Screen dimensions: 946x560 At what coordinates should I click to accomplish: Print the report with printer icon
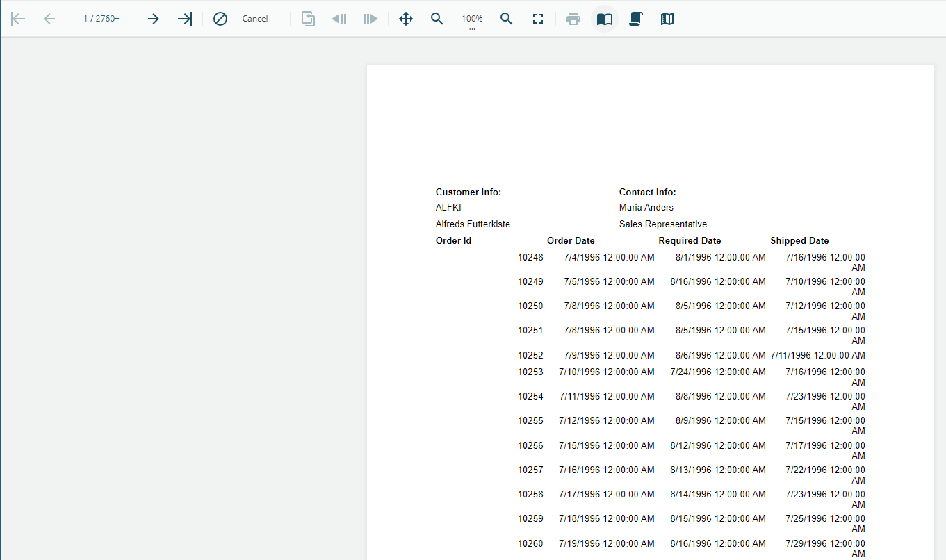pos(573,19)
